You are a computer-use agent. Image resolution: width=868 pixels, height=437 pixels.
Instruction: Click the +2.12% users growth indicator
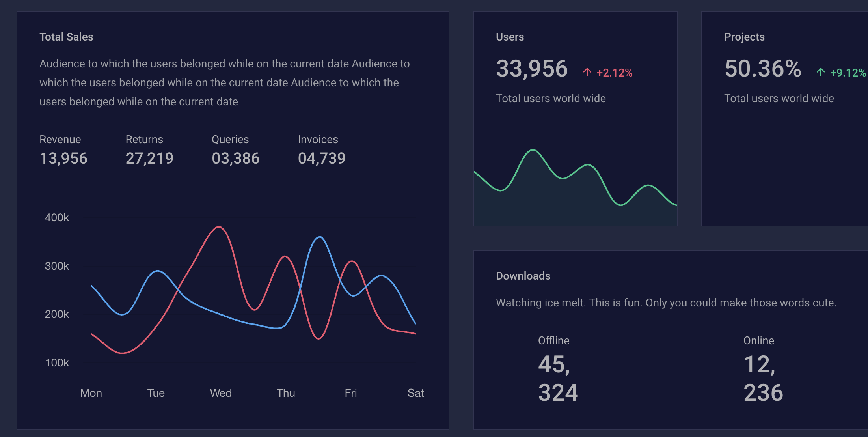(614, 73)
